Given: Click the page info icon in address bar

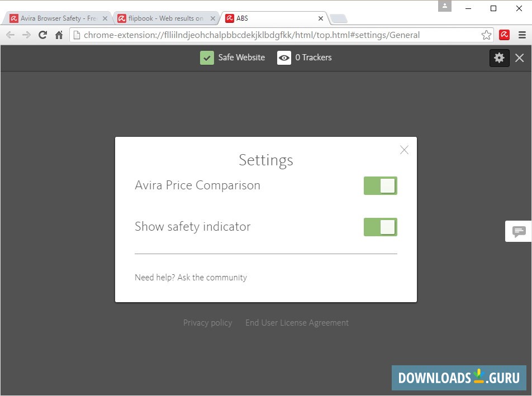Looking at the screenshot, I should [x=77, y=35].
